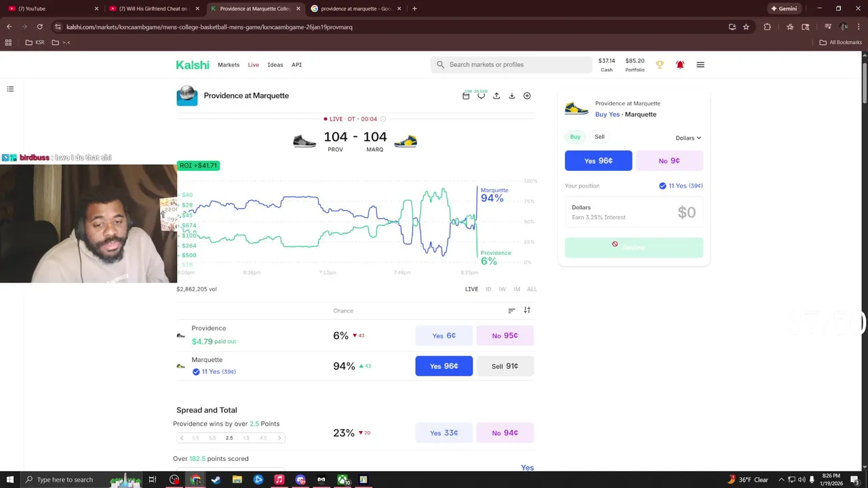The height and width of the screenshot is (488, 868).
Task: Click next arrow on spread selector
Action: click(x=279, y=438)
